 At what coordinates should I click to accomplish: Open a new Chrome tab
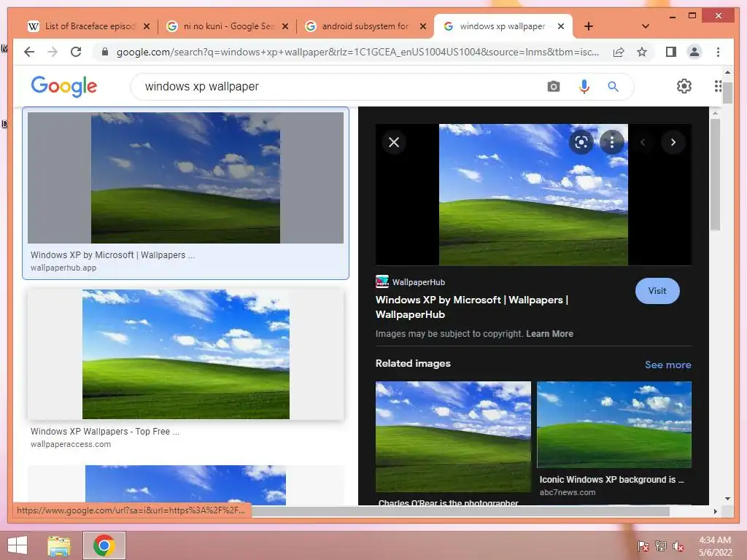tap(589, 26)
